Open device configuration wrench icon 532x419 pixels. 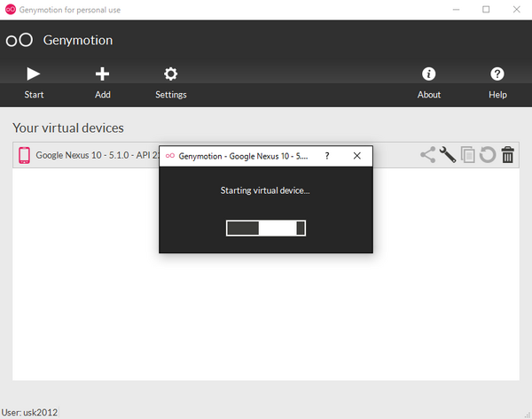click(x=448, y=155)
